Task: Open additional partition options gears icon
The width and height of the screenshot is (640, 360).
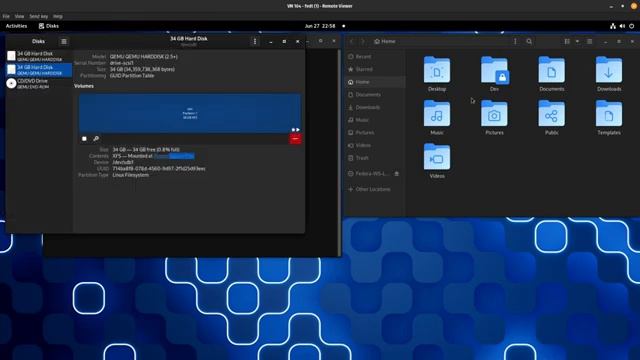Action: pos(96,139)
